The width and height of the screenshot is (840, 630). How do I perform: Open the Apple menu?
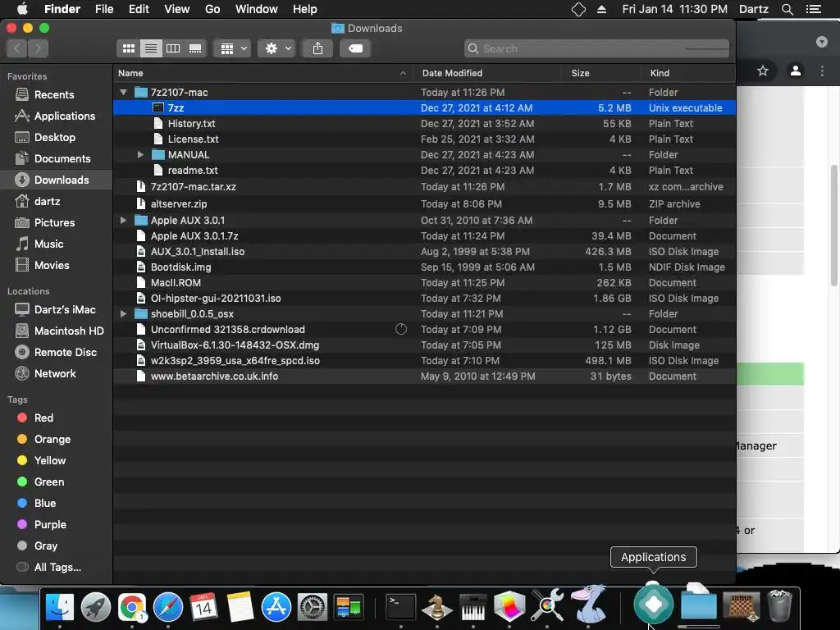[22, 9]
